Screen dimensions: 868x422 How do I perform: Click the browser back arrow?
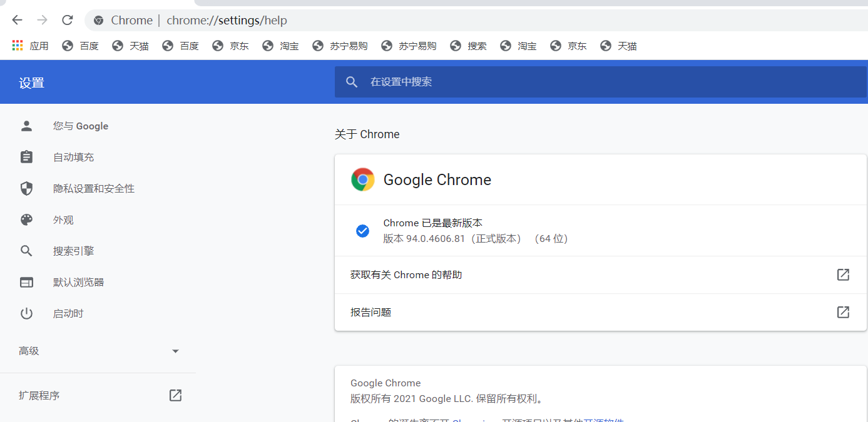pyautogui.click(x=17, y=20)
